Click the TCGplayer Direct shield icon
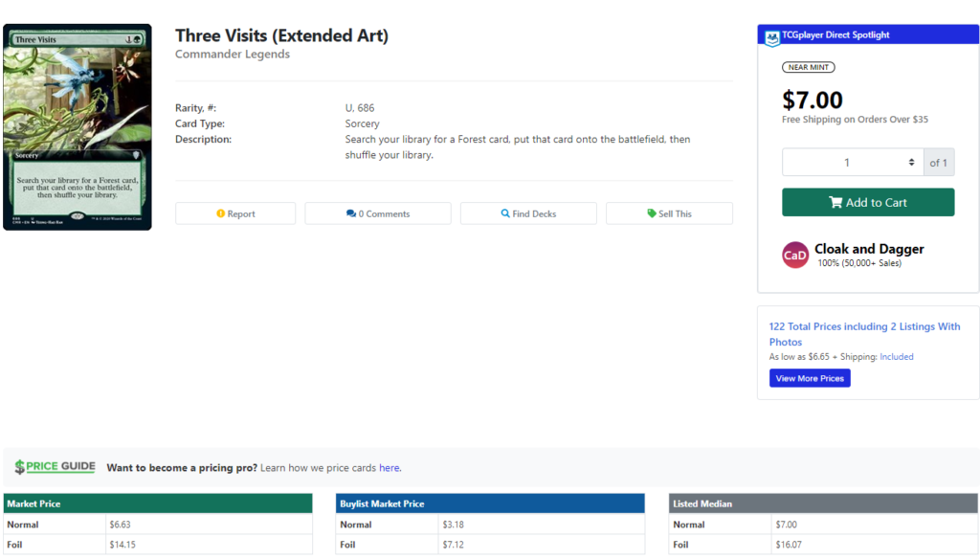980x559 pixels. click(x=772, y=38)
